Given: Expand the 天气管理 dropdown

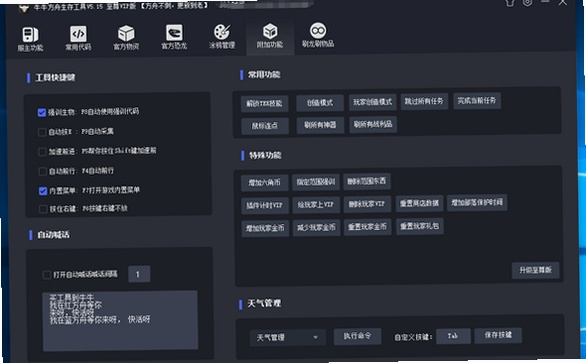Looking at the screenshot, I should pos(287,338).
